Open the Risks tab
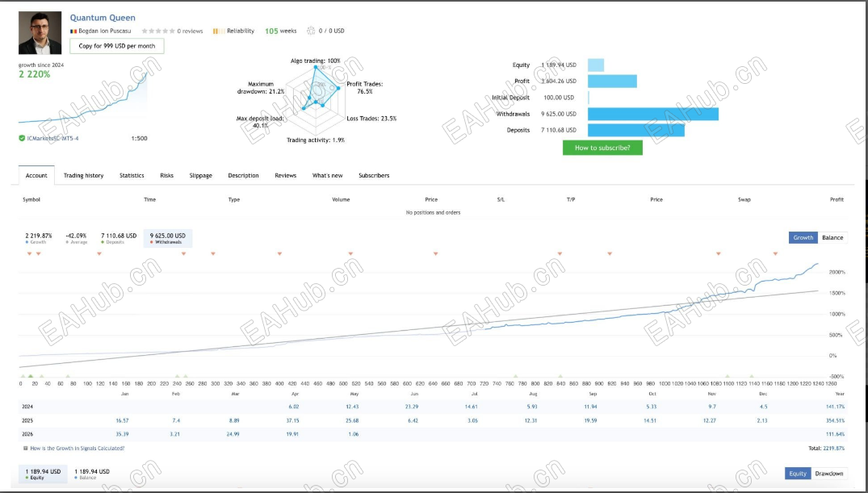Image resolution: width=868 pixels, height=493 pixels. pyautogui.click(x=166, y=175)
